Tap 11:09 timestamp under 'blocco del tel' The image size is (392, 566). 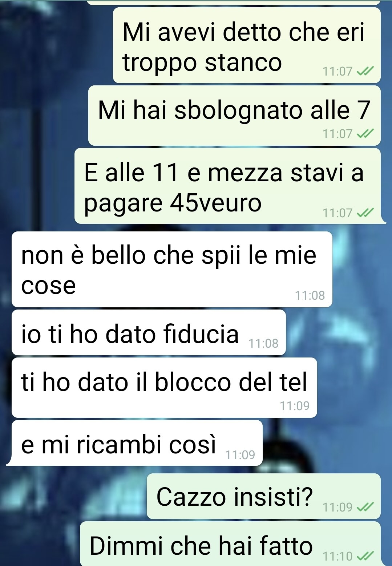(295, 406)
